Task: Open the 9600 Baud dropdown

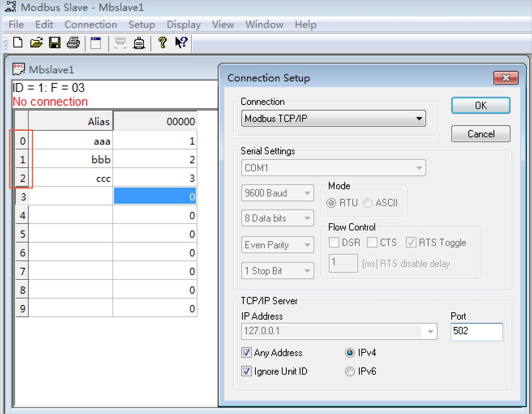Action: 278,193
